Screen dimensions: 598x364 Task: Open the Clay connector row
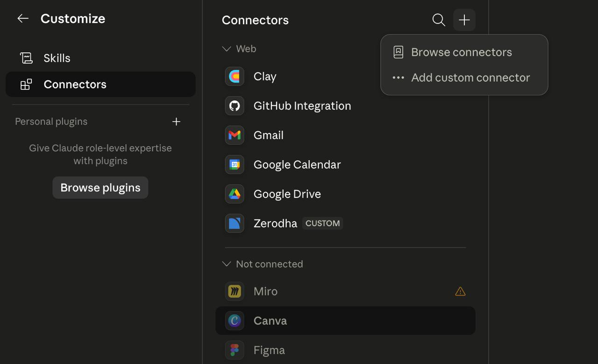pyautogui.click(x=345, y=77)
